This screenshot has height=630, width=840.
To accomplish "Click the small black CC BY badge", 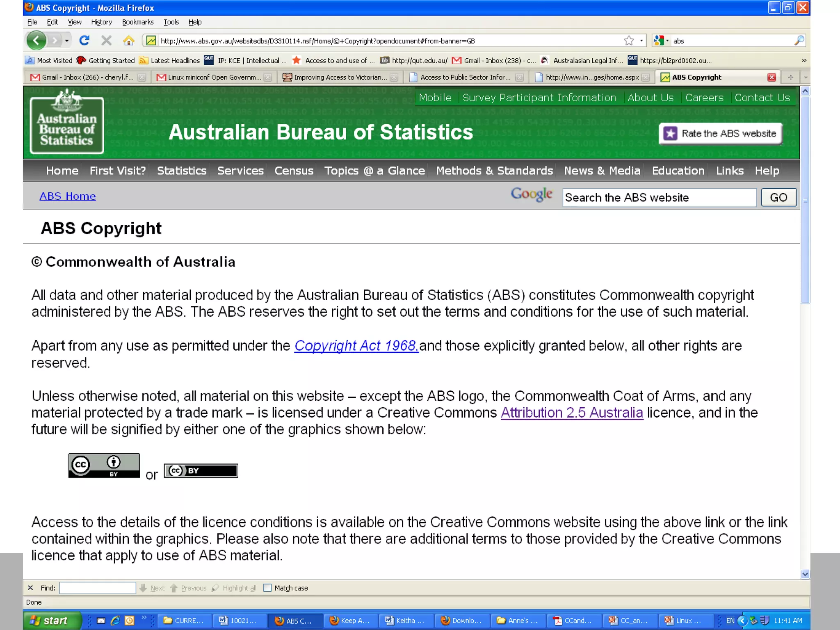I will [201, 470].
